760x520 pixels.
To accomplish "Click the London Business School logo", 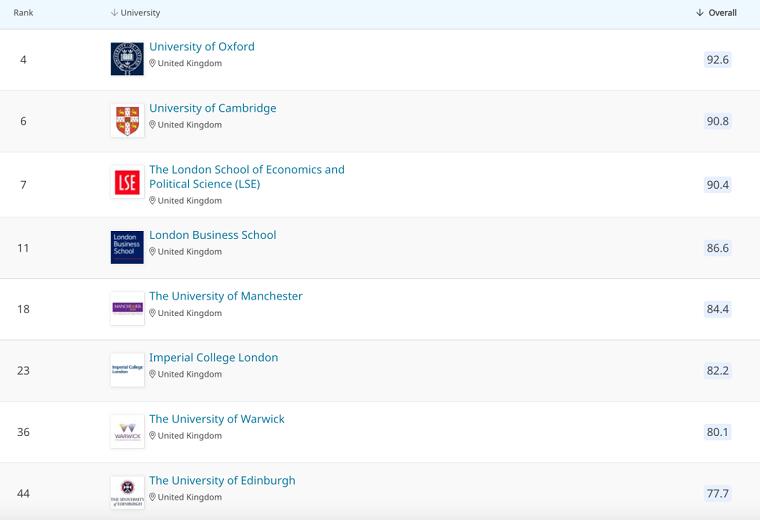I will [x=127, y=247].
